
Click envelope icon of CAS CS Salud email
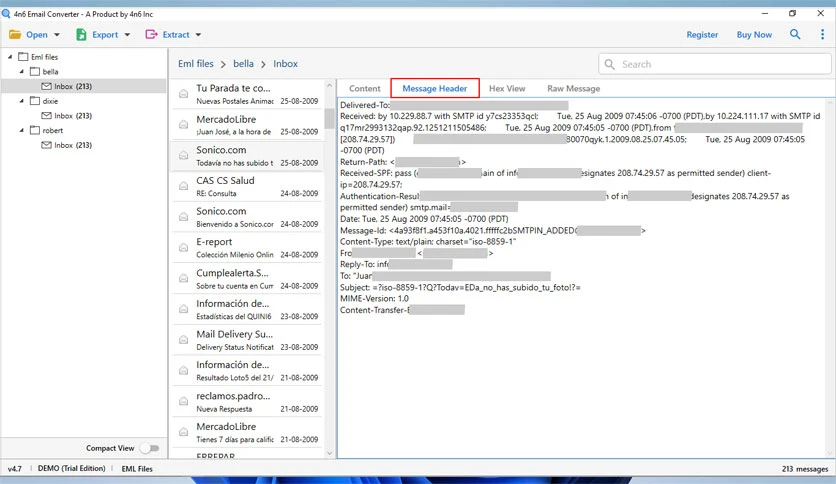coord(183,186)
